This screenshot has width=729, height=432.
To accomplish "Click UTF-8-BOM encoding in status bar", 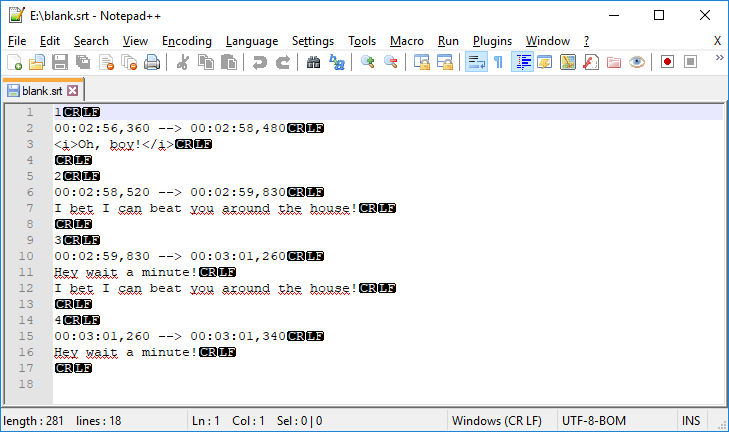I will point(594,421).
